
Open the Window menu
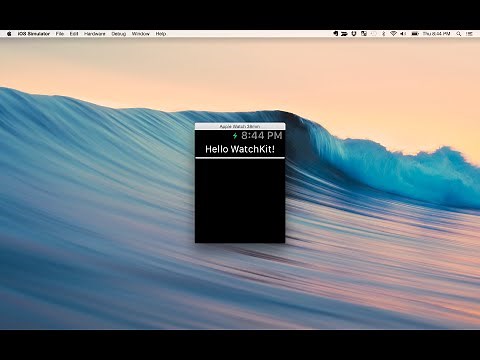click(x=141, y=34)
